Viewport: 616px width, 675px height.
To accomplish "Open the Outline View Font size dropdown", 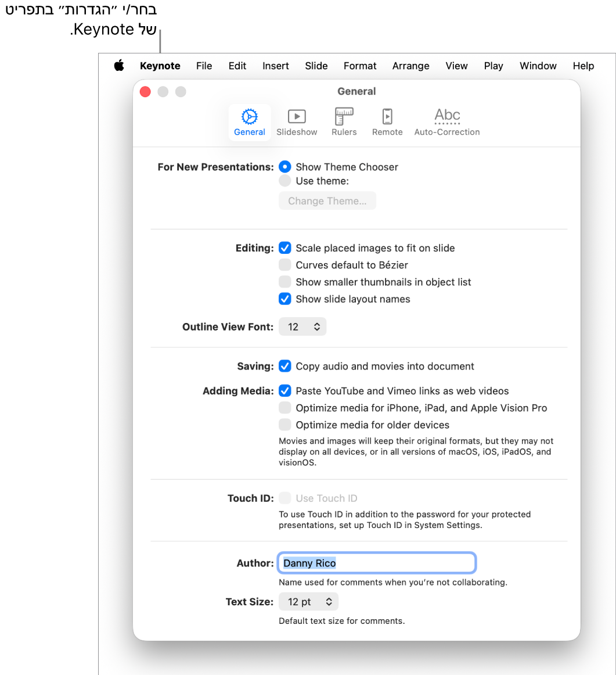I will coord(302,326).
